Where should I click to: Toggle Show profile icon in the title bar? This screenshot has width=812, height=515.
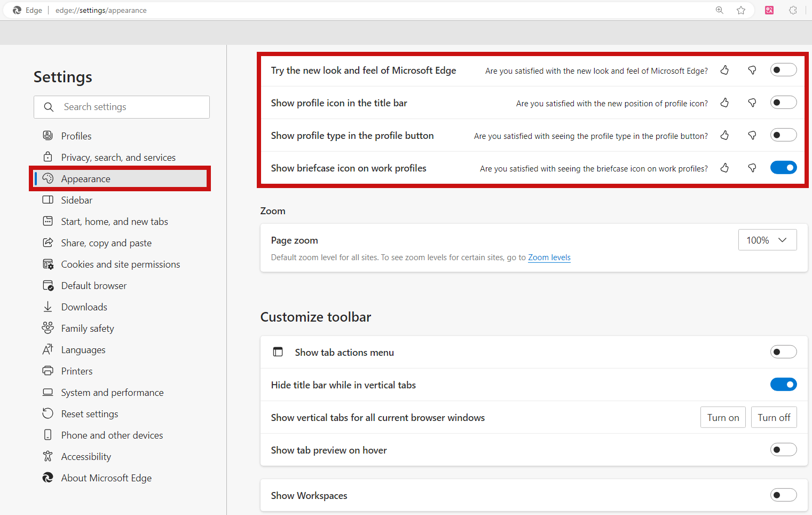783,103
